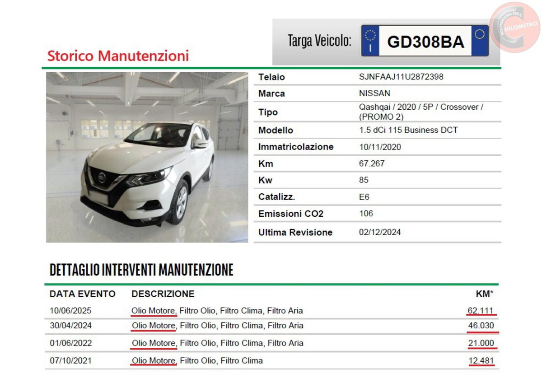The image size is (542, 392).
Task: Select the Storico Manutenzioni heading
Action: point(118,56)
